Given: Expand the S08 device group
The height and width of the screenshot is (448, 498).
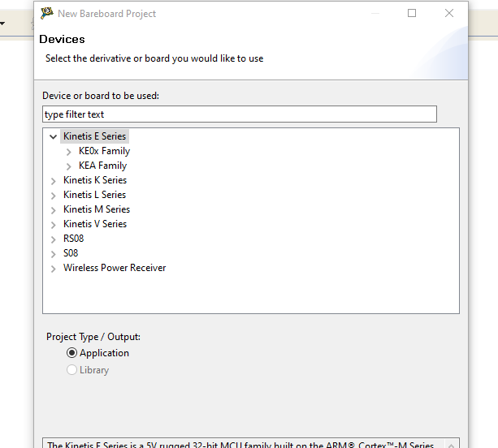Looking at the screenshot, I should [x=54, y=254].
